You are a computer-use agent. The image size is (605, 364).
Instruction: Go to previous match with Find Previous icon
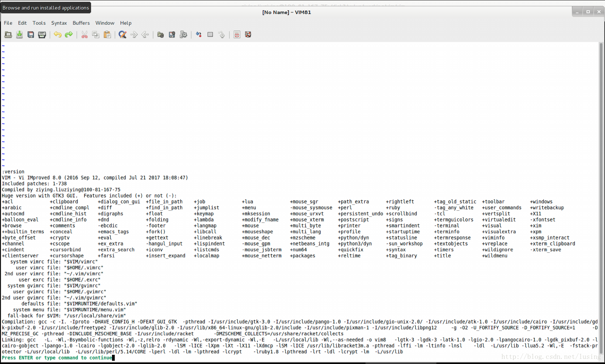pyautogui.click(x=145, y=35)
